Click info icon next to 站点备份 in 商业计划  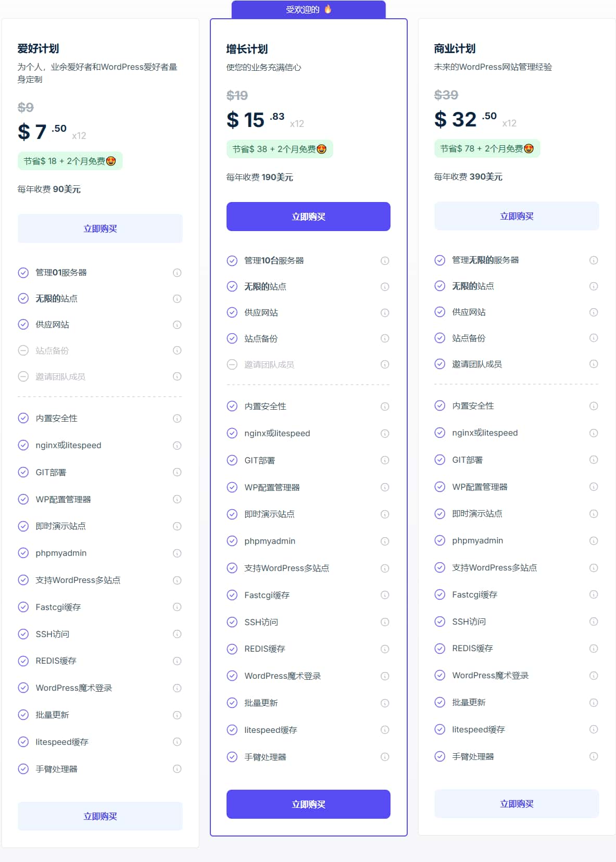(x=594, y=338)
